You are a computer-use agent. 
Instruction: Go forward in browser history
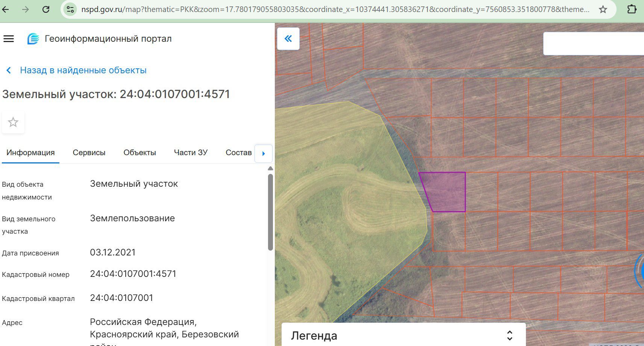click(26, 9)
